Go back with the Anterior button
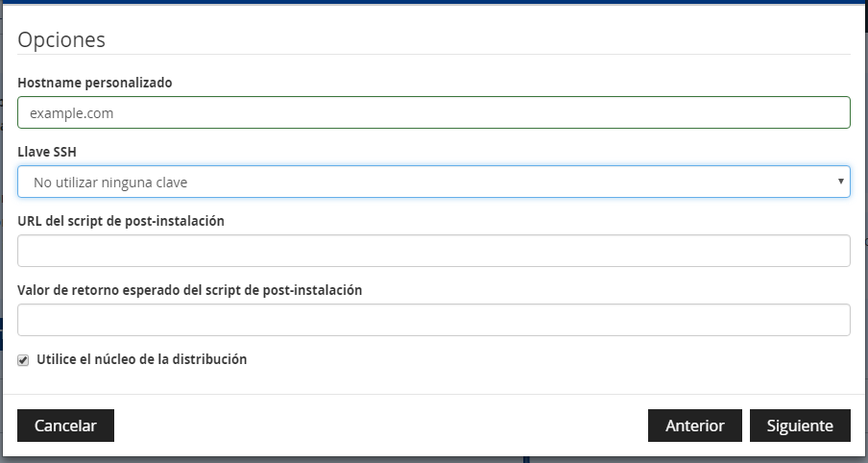 point(695,426)
